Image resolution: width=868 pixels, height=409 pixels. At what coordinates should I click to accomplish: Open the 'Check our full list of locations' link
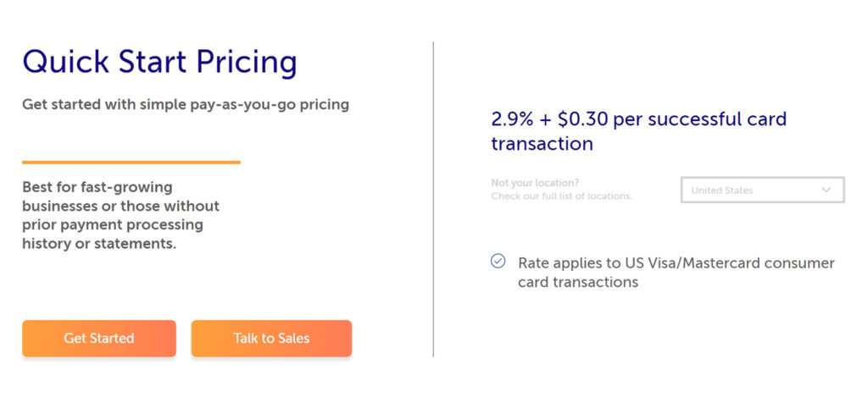(561, 196)
